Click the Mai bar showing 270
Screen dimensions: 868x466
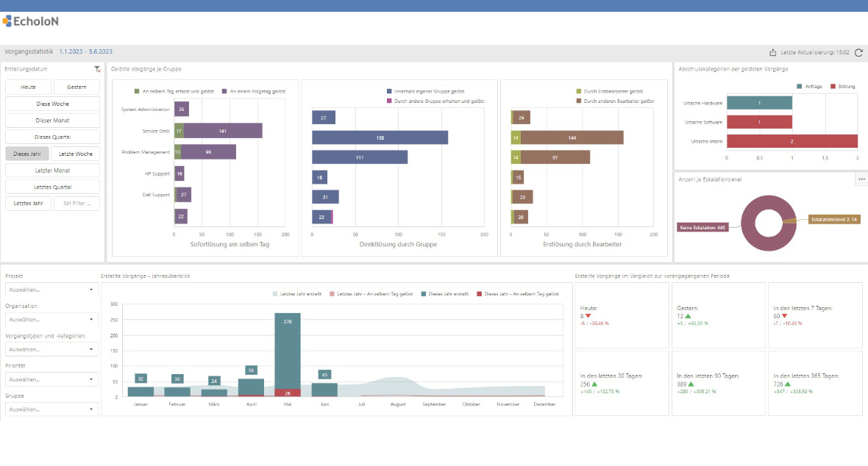tap(288, 351)
